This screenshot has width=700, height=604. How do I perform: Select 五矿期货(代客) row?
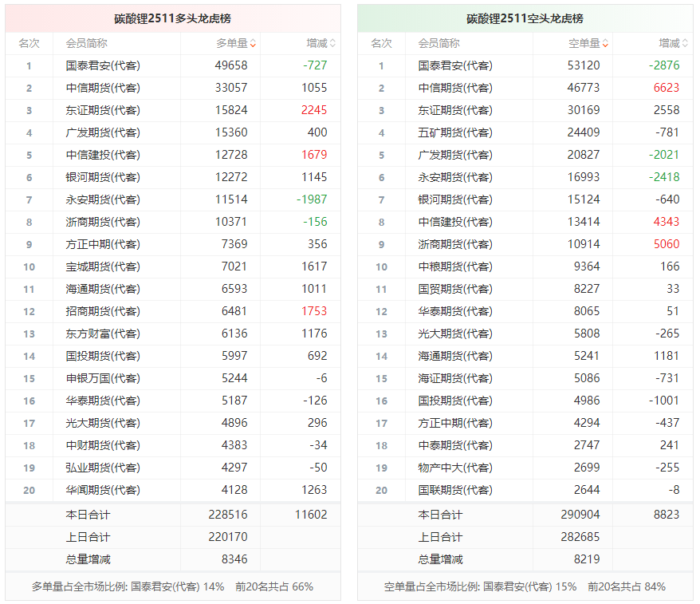point(525,132)
